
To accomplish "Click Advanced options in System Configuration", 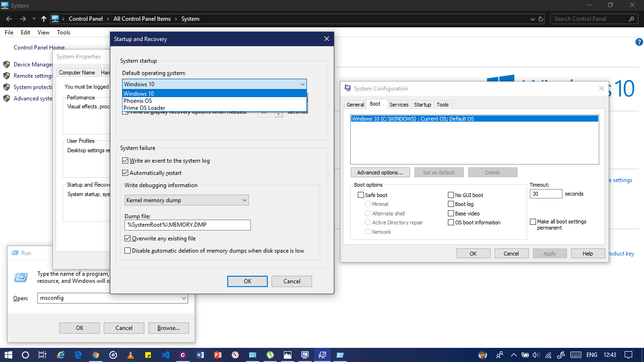I will point(380,173).
